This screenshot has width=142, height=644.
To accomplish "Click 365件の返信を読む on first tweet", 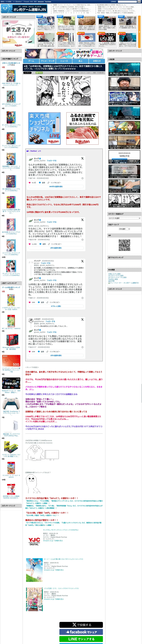I will 56,187.
